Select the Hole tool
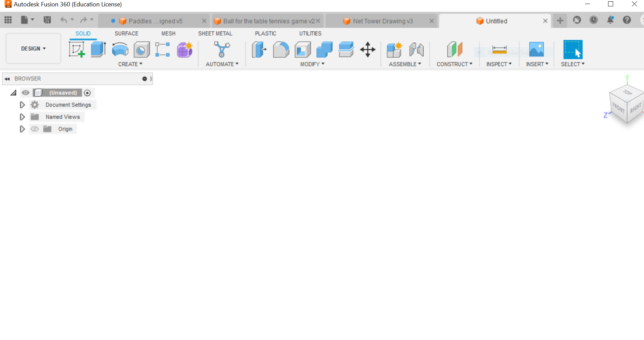This screenshot has width=644, height=340. tap(142, 50)
